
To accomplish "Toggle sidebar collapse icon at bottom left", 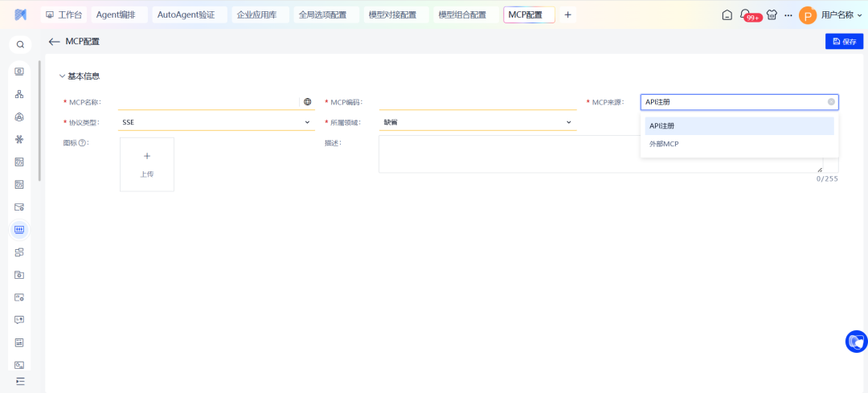I will click(20, 380).
